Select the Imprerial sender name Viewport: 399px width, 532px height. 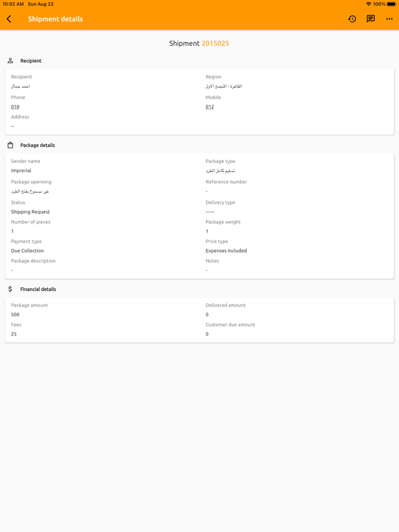[x=21, y=170]
